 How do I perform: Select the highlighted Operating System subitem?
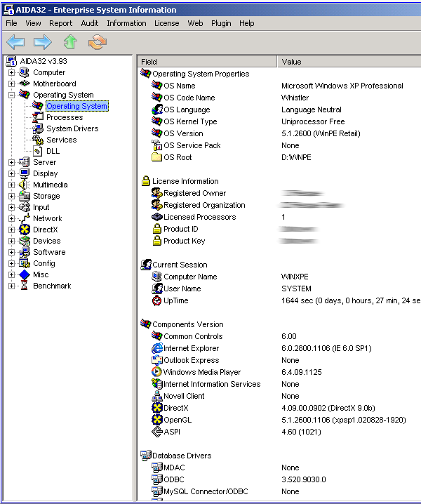pos(76,106)
